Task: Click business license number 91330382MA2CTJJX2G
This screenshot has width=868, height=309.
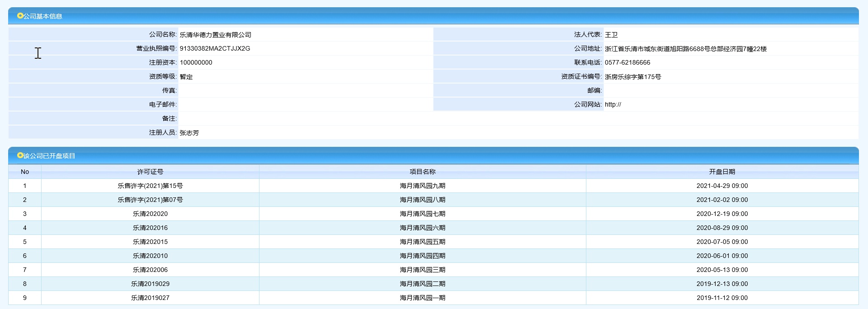Action: click(215, 48)
